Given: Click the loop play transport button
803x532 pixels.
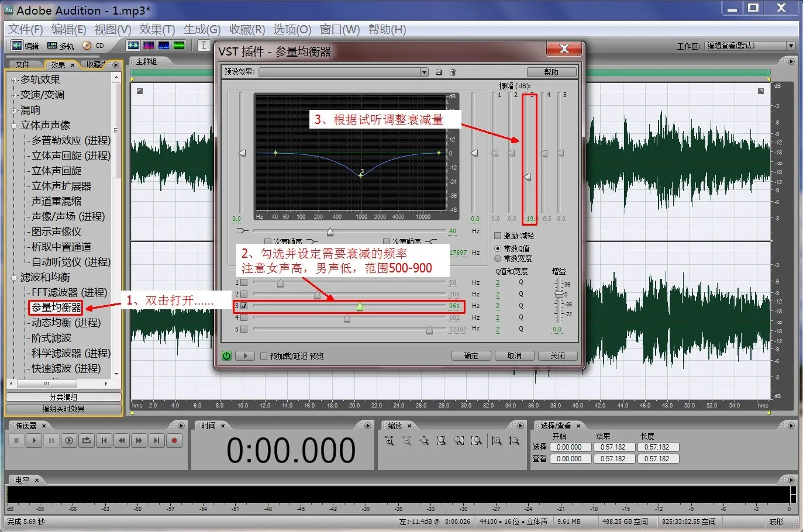Looking at the screenshot, I should click(87, 441).
